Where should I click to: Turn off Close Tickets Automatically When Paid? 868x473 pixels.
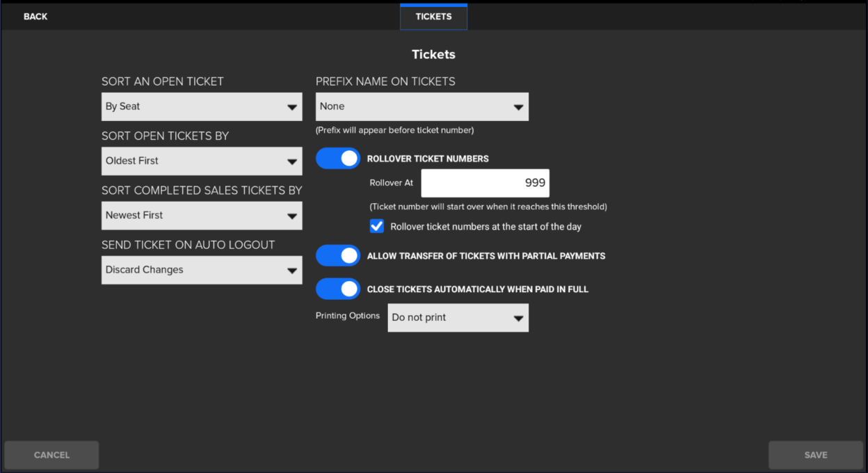pyautogui.click(x=338, y=289)
